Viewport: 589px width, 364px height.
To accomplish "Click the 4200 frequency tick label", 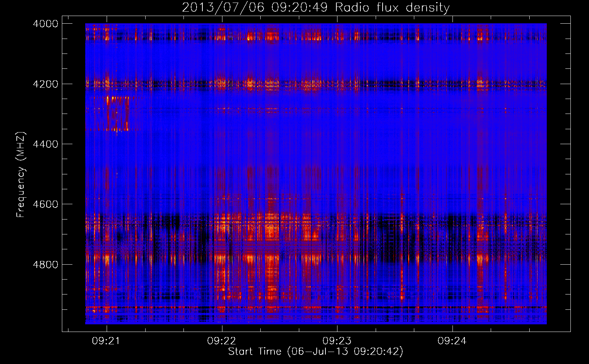I will point(46,84).
